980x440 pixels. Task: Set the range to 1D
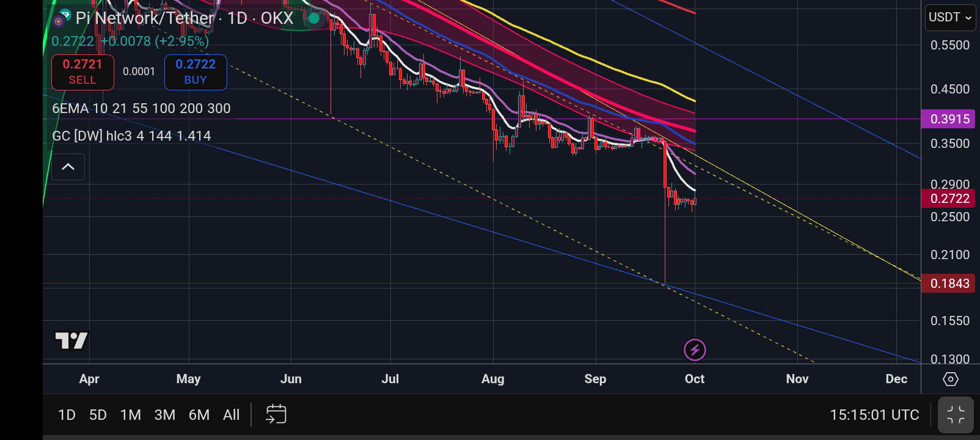(67, 415)
